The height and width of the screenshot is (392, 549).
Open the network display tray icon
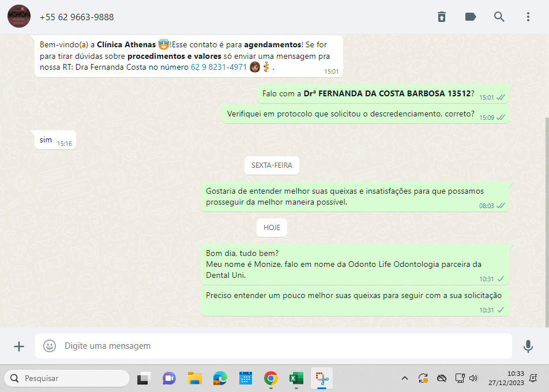(460, 378)
